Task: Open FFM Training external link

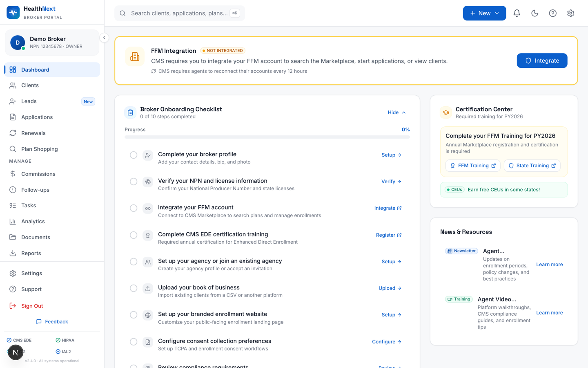Action: point(473,166)
